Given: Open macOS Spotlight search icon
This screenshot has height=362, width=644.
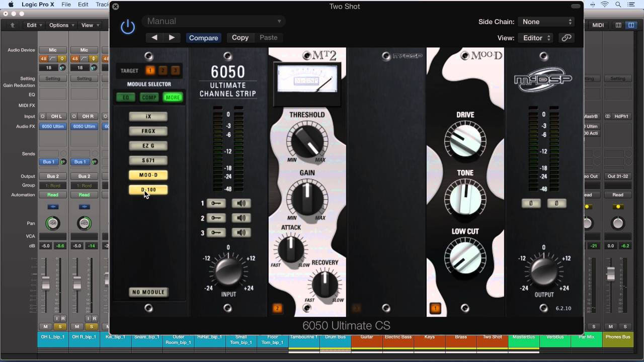Looking at the screenshot, I should click(x=617, y=5).
